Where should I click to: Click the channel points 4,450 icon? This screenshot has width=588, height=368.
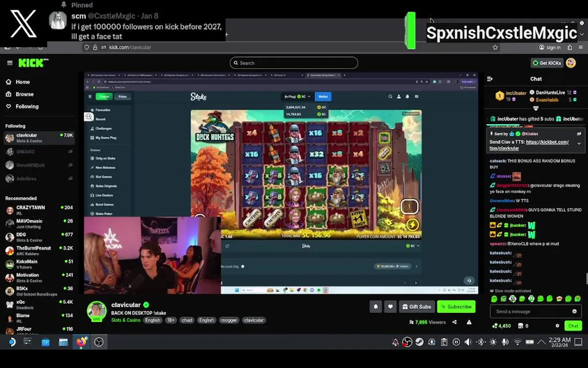(495, 326)
